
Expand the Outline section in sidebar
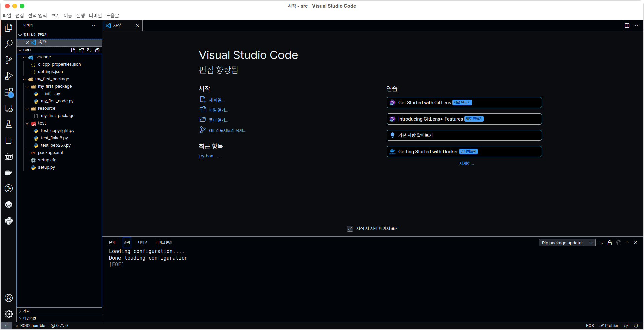59,311
